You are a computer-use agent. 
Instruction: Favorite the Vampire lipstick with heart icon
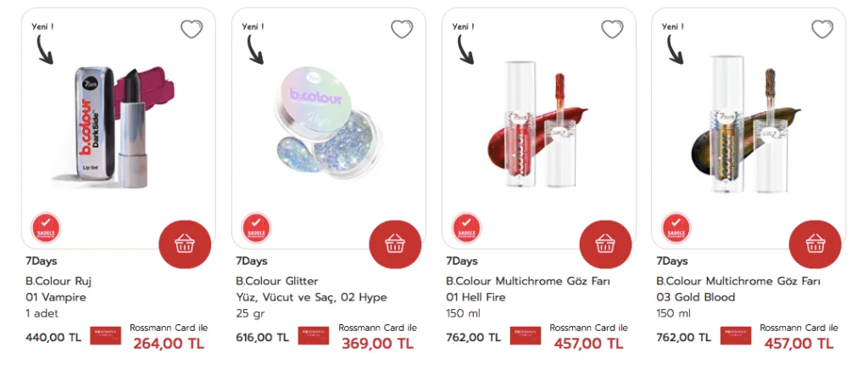[x=192, y=30]
